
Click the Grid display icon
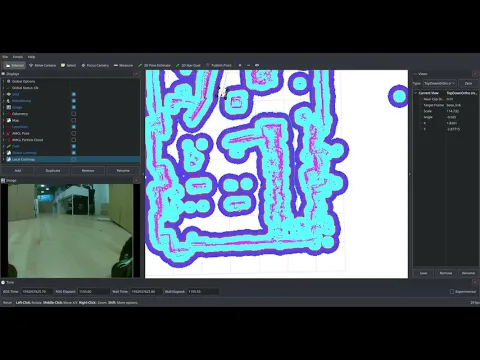[x=9, y=94]
